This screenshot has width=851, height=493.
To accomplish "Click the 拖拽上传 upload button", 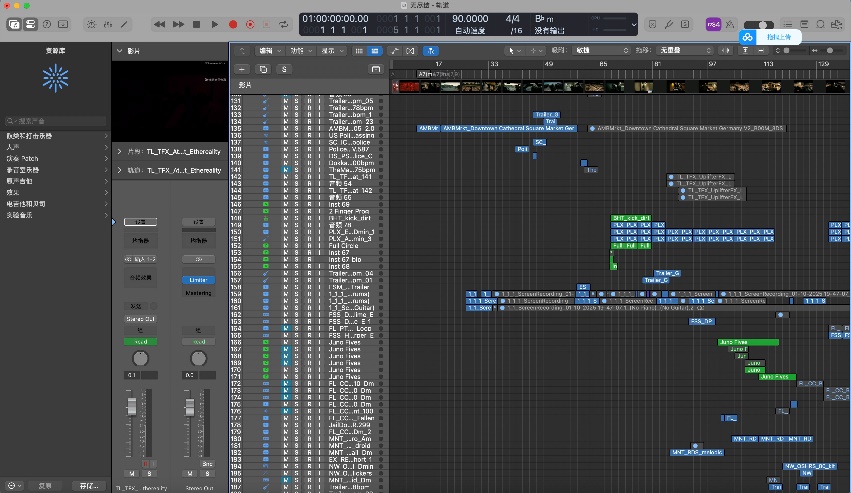I will click(777, 36).
